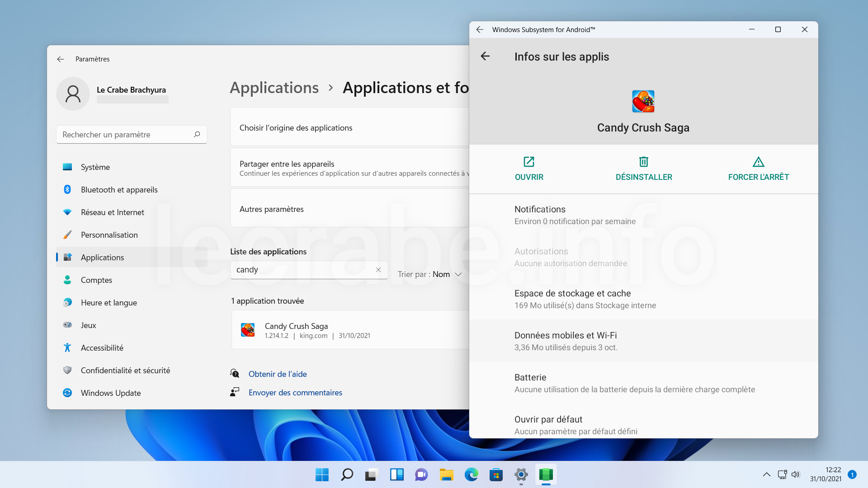
Task: Click the Candy Crush Saga icon in Android window
Action: pos(643,101)
